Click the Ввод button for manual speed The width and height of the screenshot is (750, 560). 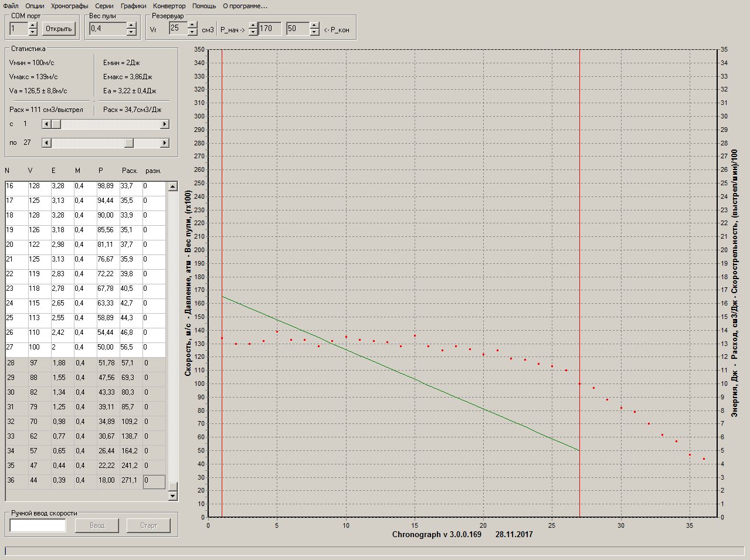pyautogui.click(x=97, y=525)
